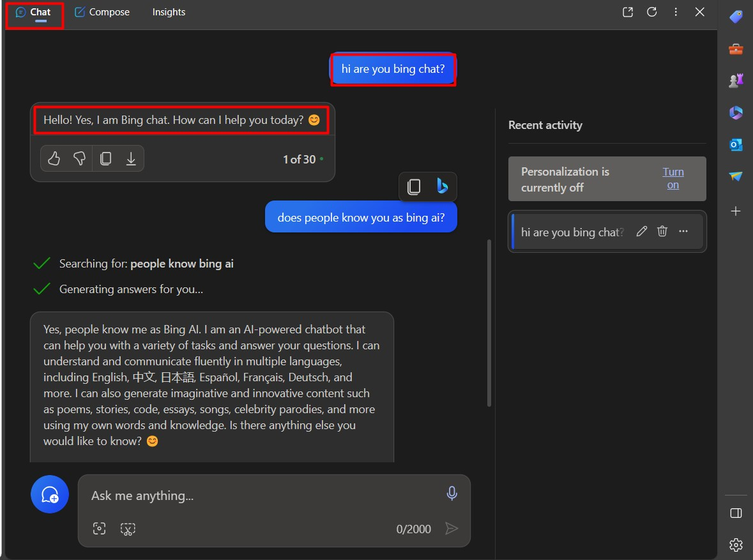Click the chat conversation scrollbar
Image resolution: width=753 pixels, height=560 pixels.
pyautogui.click(x=489, y=322)
